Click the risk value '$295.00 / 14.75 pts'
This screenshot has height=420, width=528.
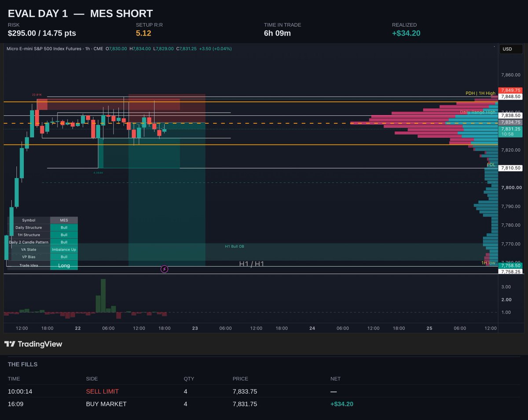point(42,33)
